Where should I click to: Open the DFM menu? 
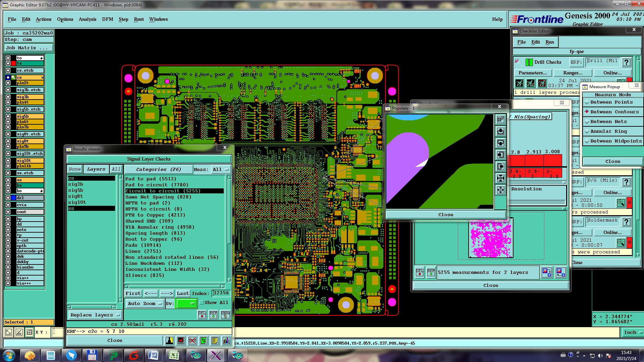pyautogui.click(x=108, y=19)
